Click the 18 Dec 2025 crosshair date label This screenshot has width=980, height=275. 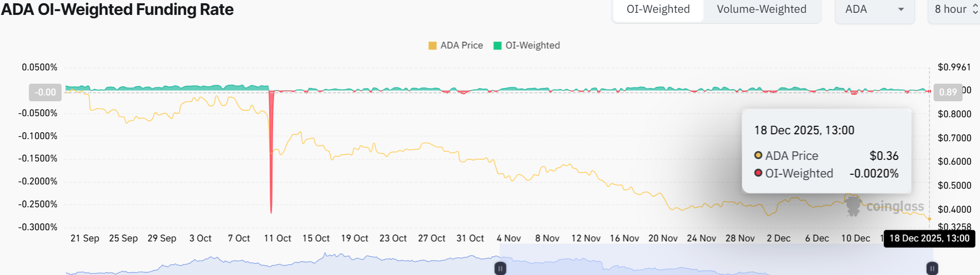929,238
